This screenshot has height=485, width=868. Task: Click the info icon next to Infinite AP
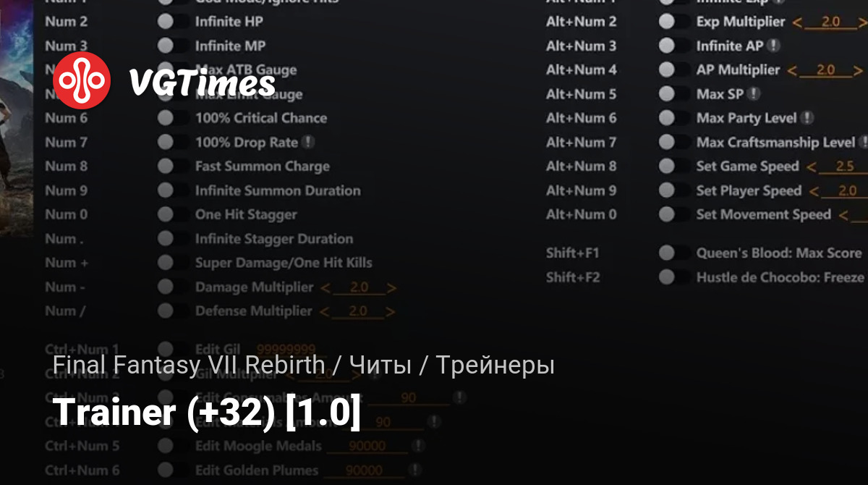tap(774, 46)
